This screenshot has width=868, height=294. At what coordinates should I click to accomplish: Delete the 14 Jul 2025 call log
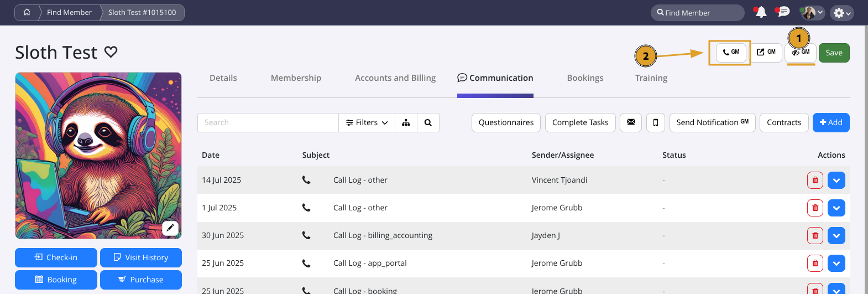point(815,180)
